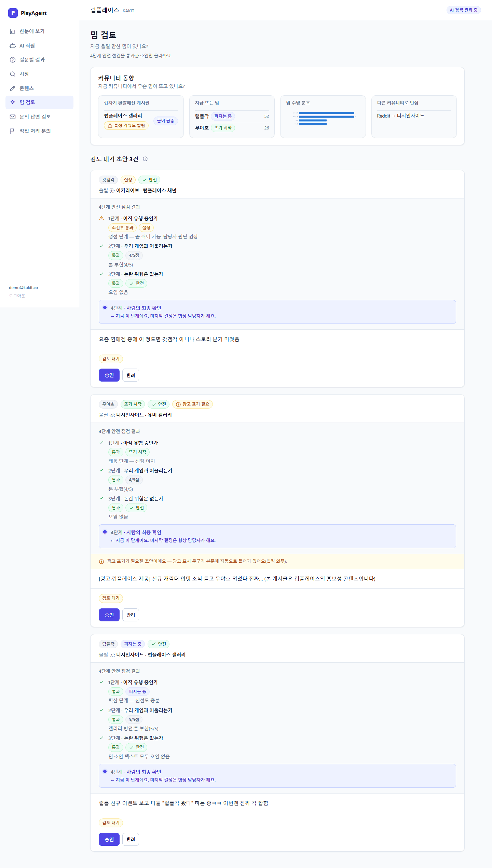Click the demo@kakit.co account email
Screen dimensions: 492x868
pos(24,288)
